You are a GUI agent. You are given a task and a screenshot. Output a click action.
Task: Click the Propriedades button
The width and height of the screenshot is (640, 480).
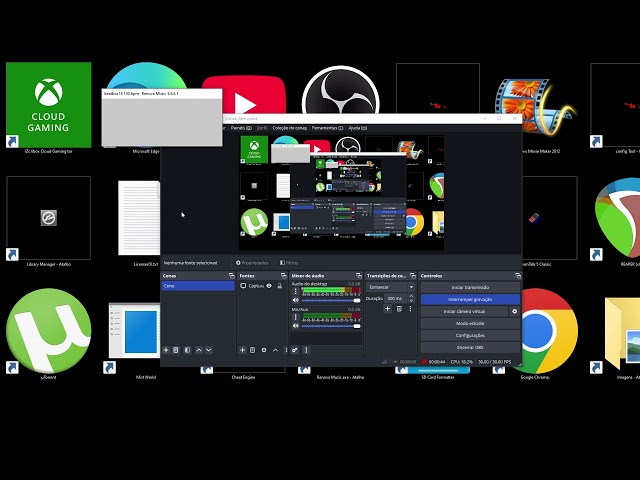[252, 263]
